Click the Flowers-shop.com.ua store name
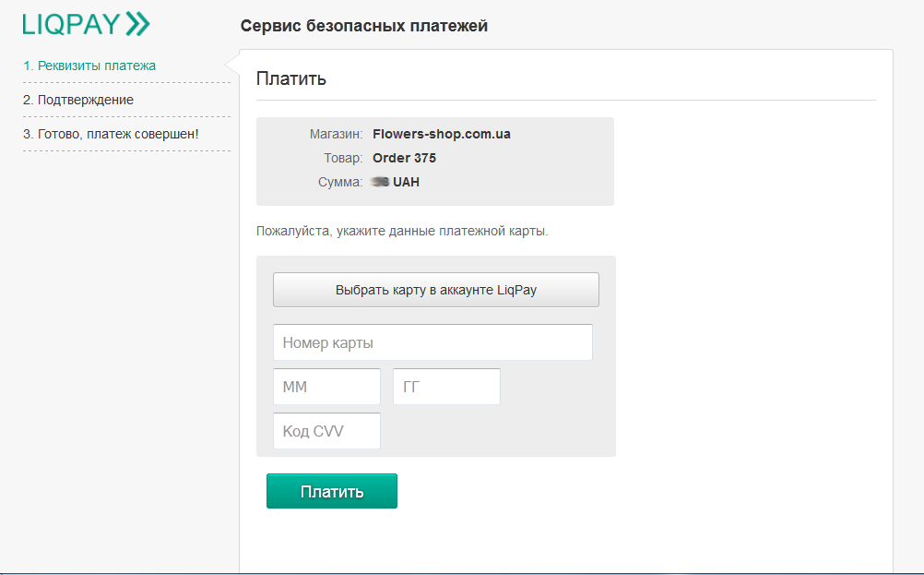 [441, 134]
